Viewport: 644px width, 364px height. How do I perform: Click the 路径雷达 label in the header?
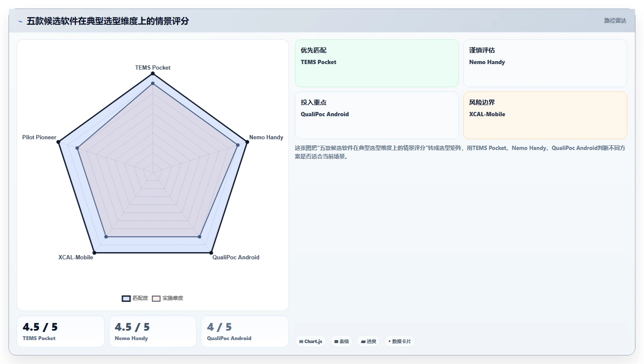tap(615, 21)
